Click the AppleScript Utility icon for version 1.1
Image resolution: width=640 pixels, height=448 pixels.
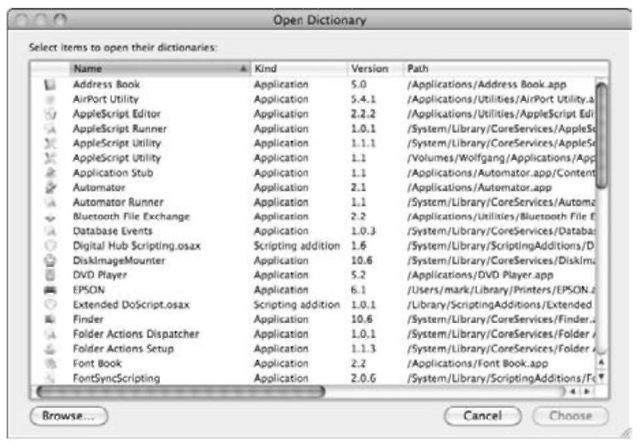point(50,158)
